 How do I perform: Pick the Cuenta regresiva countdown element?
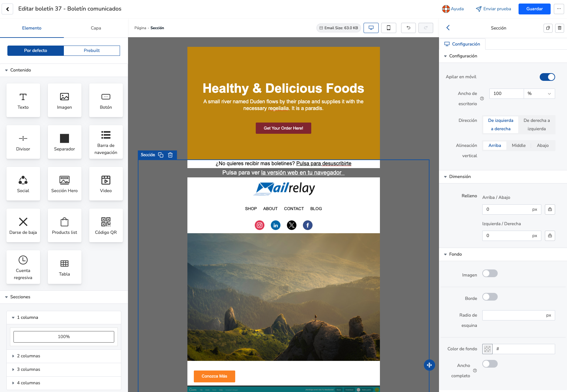(23, 267)
